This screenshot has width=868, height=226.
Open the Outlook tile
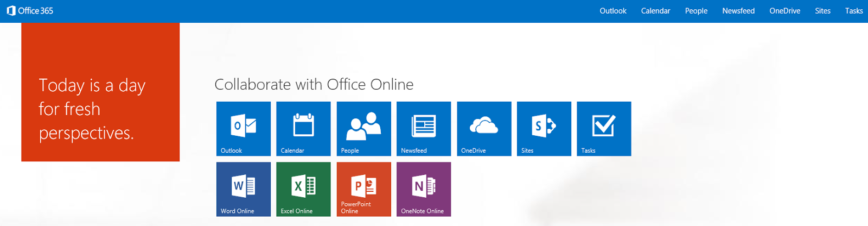tap(244, 129)
